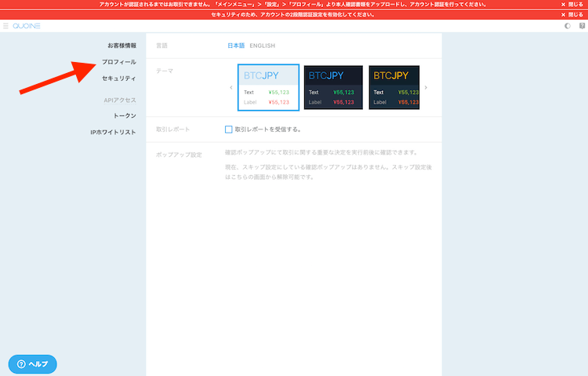Open the help icon in top bar
The image size is (588, 376).
pyautogui.click(x=582, y=26)
